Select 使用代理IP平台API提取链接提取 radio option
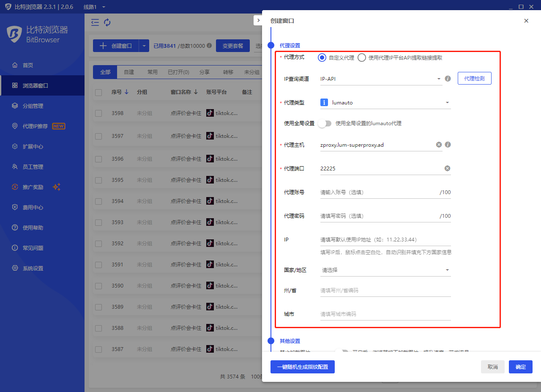Viewport: 541px width, 392px height. click(x=362, y=58)
